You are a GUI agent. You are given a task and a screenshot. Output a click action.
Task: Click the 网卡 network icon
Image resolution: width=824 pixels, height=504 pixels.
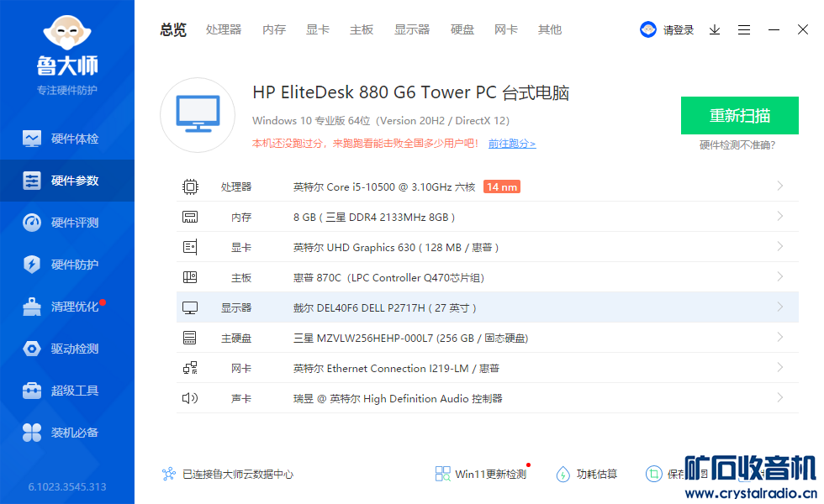tap(190, 368)
